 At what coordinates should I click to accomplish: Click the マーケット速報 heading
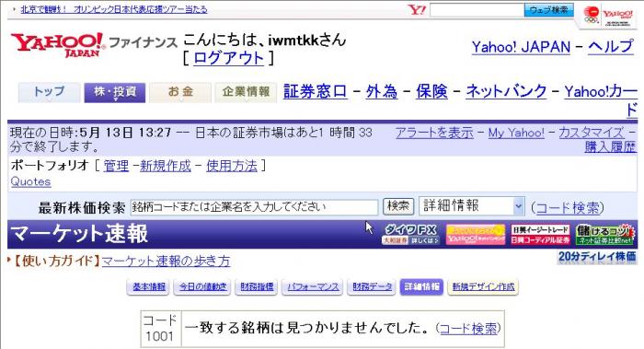tap(78, 234)
